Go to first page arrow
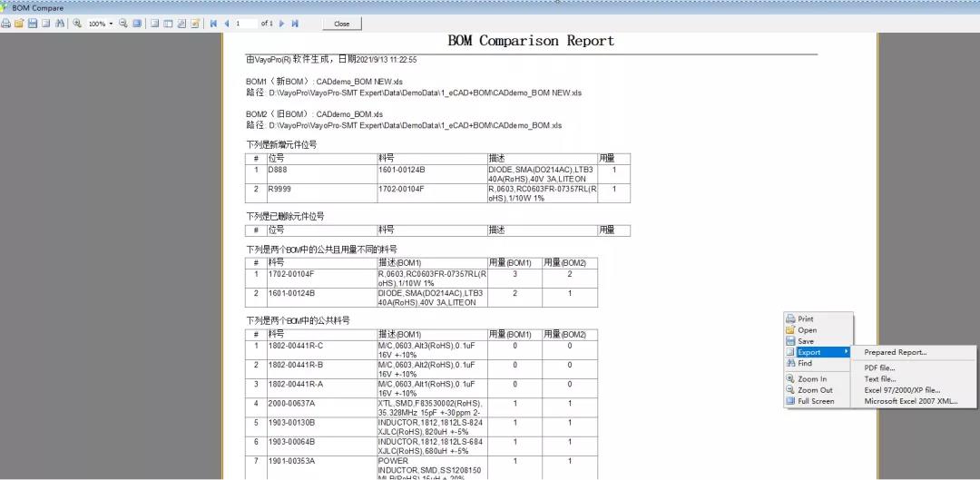This screenshot has height=480, width=980. point(213,23)
